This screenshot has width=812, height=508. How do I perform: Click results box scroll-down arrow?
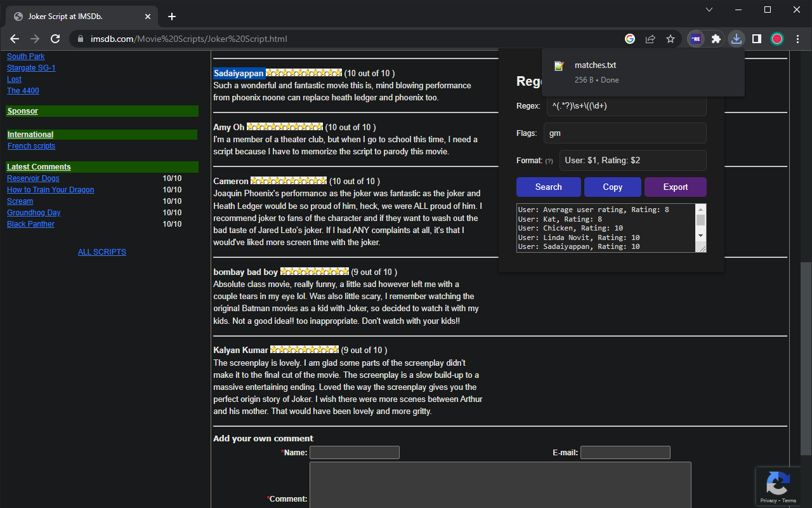[x=701, y=236]
